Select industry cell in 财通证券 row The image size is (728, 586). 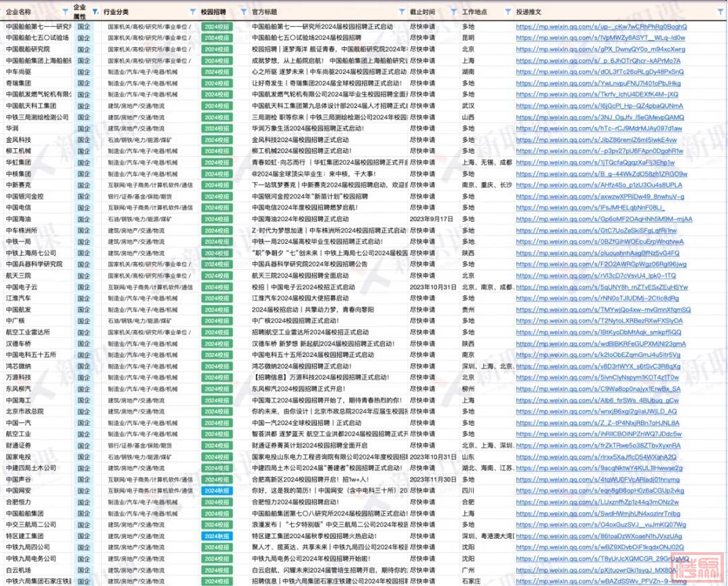(x=140, y=445)
